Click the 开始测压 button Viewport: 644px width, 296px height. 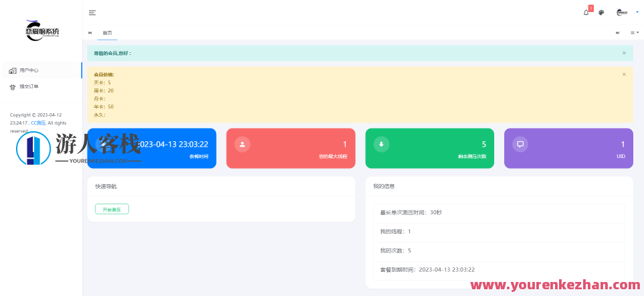pyautogui.click(x=112, y=209)
